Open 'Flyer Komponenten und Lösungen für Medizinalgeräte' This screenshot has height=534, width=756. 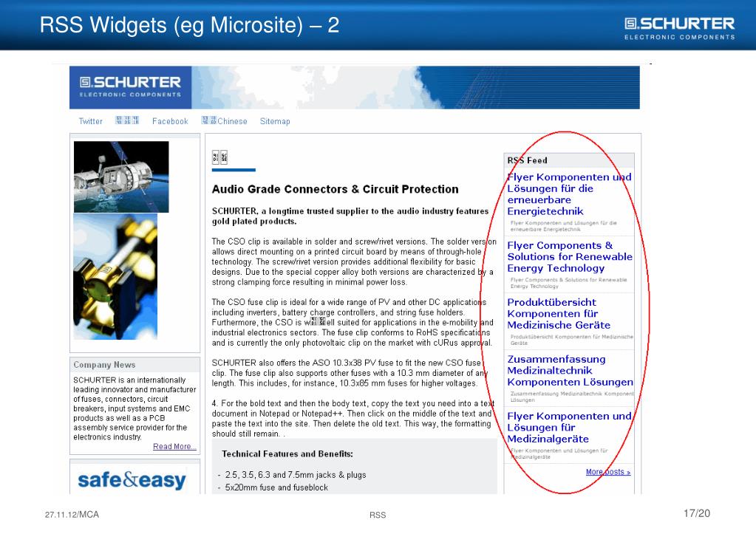569,428
